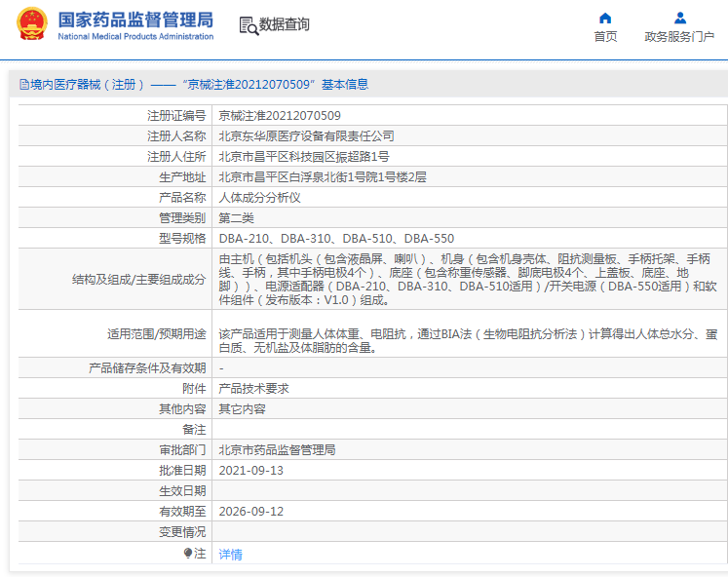Click the 附件 row label

pyautogui.click(x=194, y=389)
